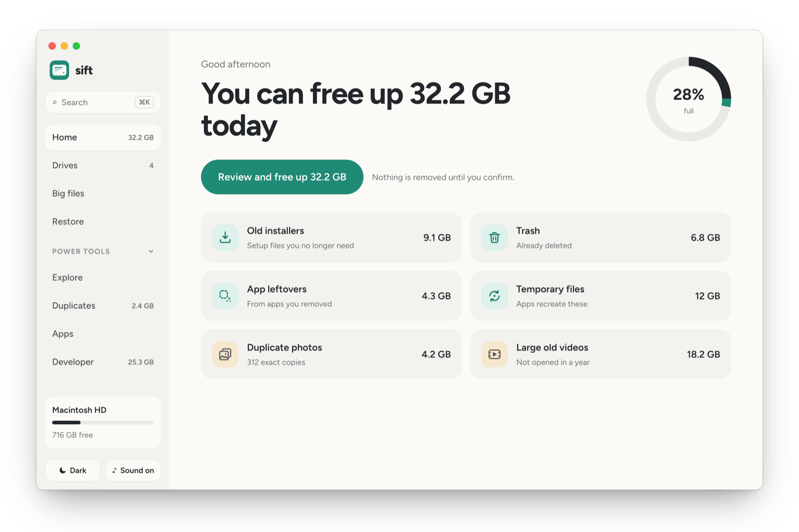Open the Trash card
The image size is (799, 532).
coord(601,238)
